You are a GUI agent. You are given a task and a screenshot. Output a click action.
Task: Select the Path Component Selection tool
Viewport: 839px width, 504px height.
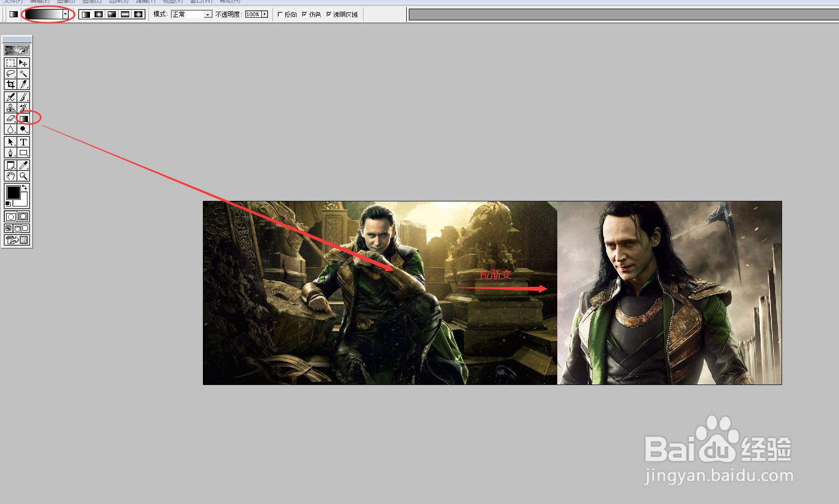click(11, 142)
